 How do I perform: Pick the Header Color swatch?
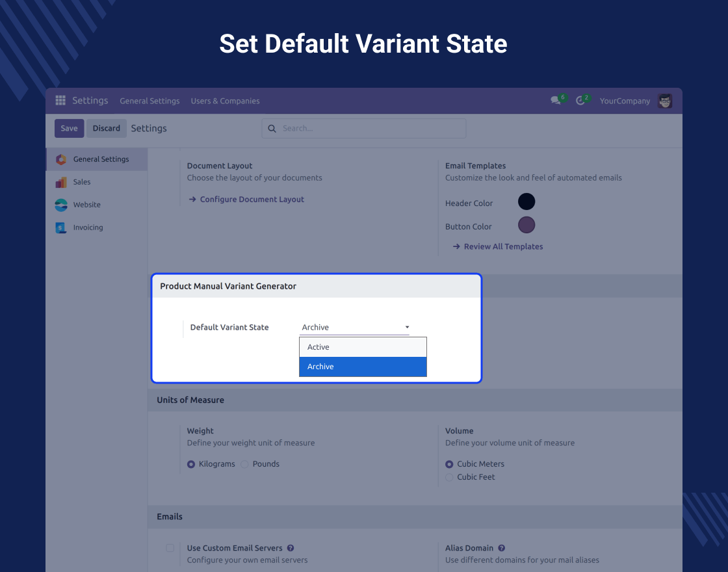tap(526, 201)
